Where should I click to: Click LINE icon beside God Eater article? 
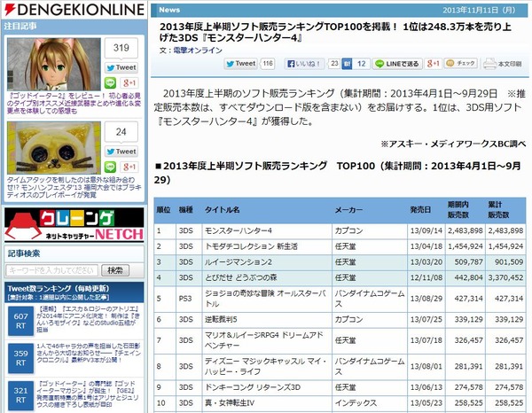110,82
